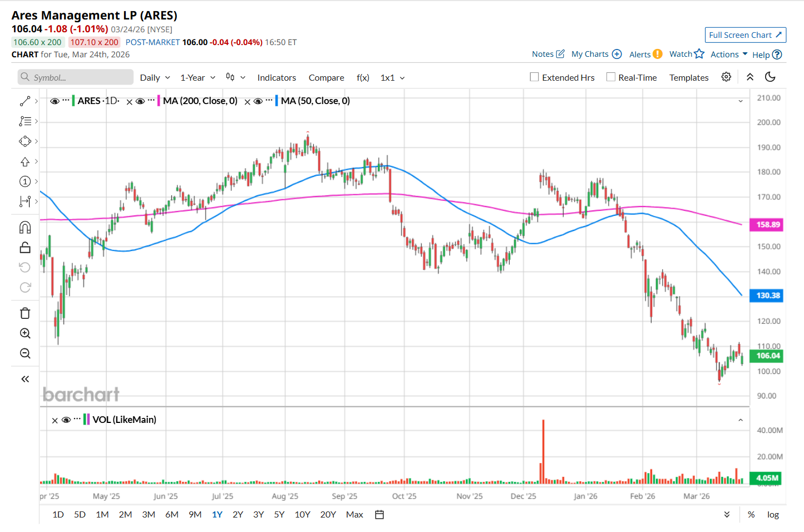Click the undo arrow icon
Image resolution: width=804 pixels, height=532 pixels.
pos(25,268)
